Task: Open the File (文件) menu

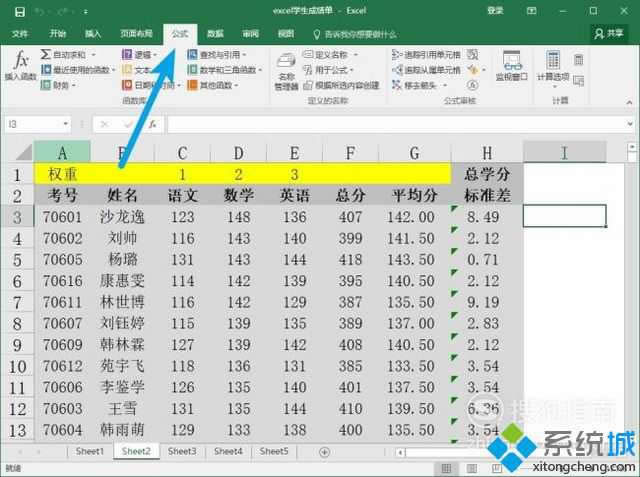Action: click(20, 33)
